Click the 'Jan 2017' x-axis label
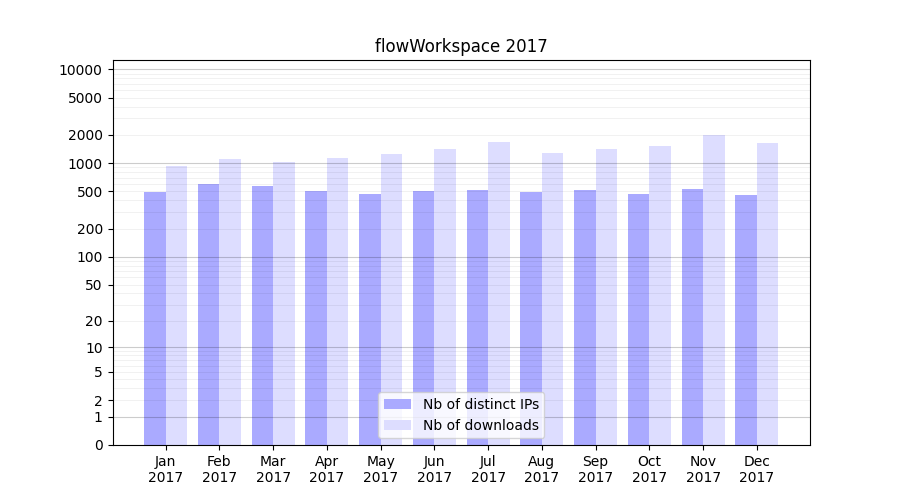The image size is (900, 500). (x=166, y=469)
